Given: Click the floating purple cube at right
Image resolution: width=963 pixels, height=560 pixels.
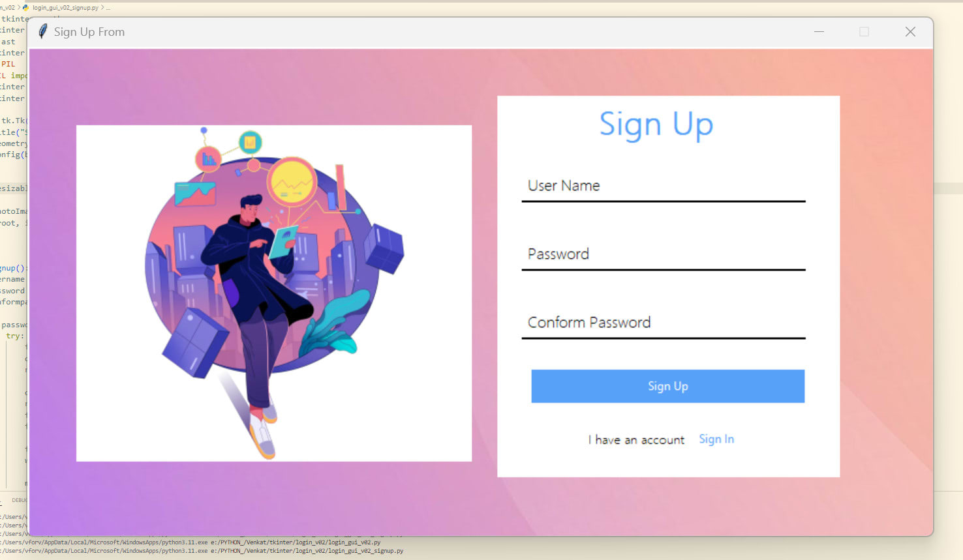Looking at the screenshot, I should tap(384, 248).
